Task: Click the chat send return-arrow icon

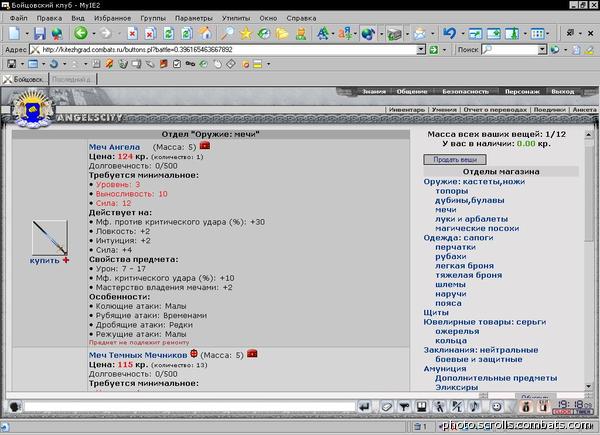Action: pos(365,407)
